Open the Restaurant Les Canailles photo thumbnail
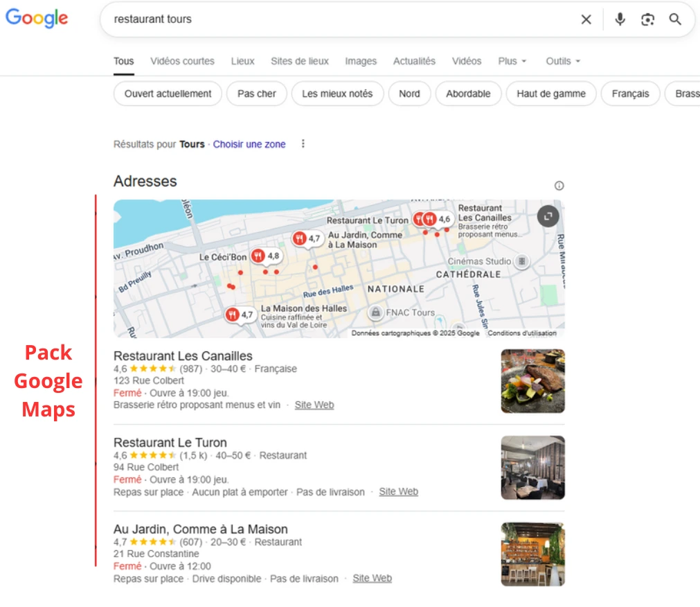This screenshot has height=607, width=700. pyautogui.click(x=532, y=381)
